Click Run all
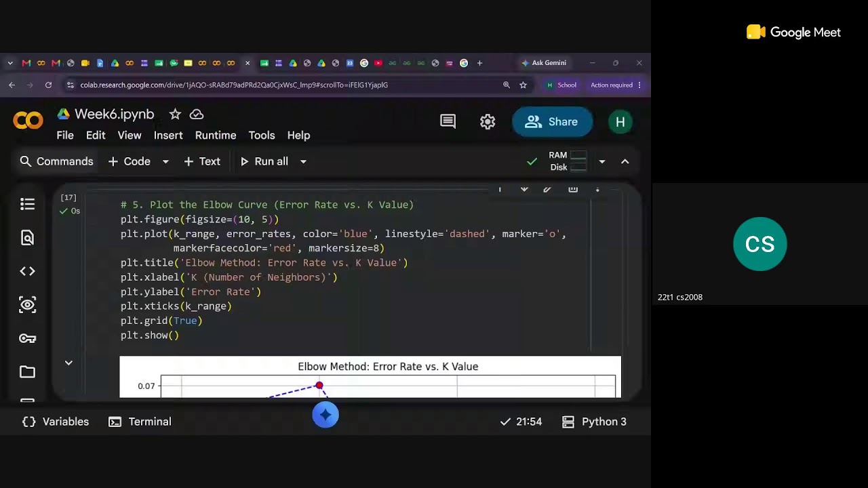868x488 pixels. click(264, 161)
